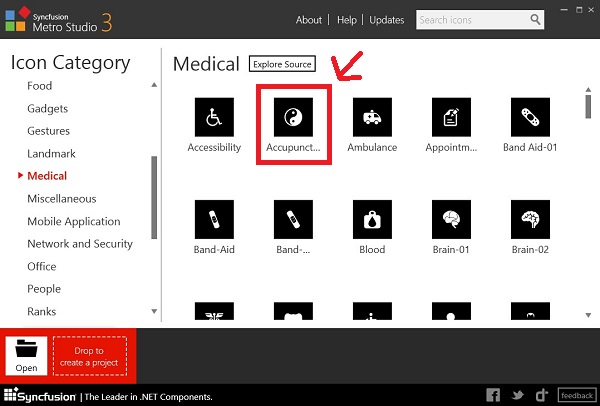Open a project with the Open folder button
This screenshot has height=406, width=600.
pyautogui.click(x=26, y=356)
